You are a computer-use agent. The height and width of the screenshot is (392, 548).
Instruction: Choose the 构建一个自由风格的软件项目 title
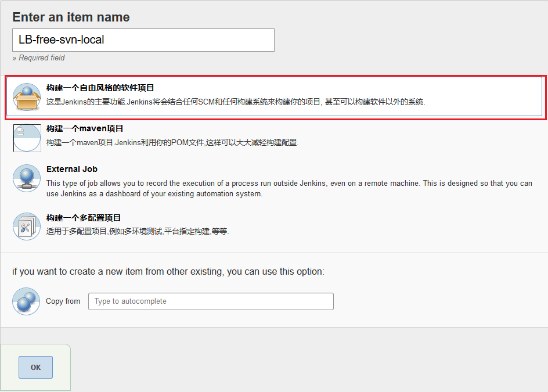(x=100, y=88)
